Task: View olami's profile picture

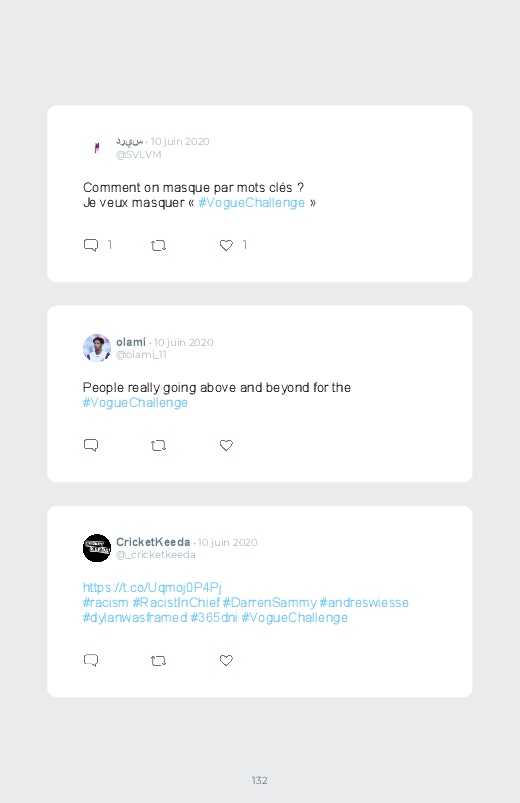Action: tap(97, 348)
